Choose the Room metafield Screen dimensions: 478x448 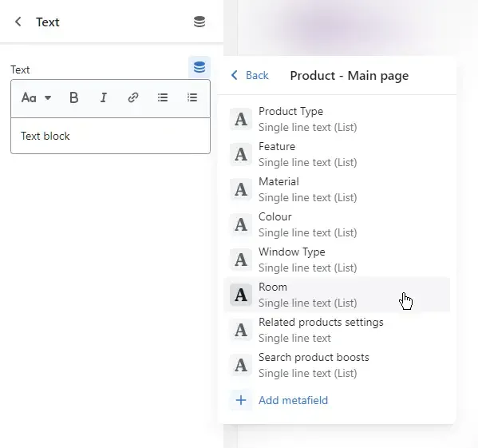click(x=337, y=295)
